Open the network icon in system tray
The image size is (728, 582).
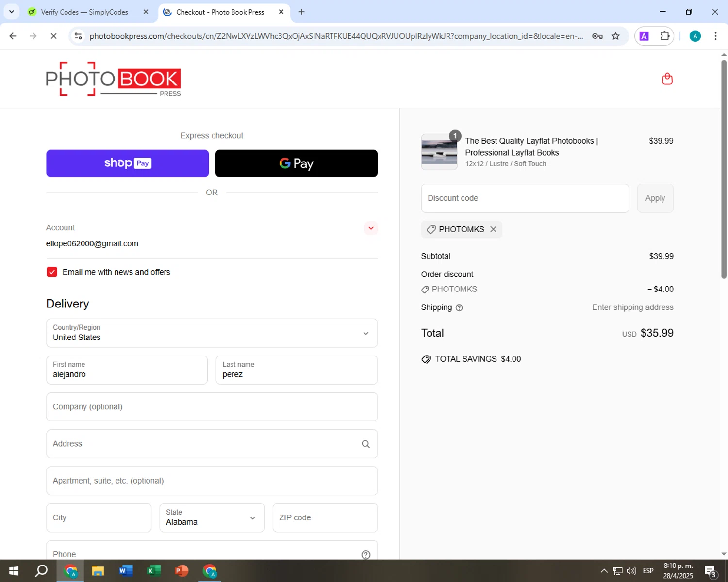pyautogui.click(x=618, y=571)
